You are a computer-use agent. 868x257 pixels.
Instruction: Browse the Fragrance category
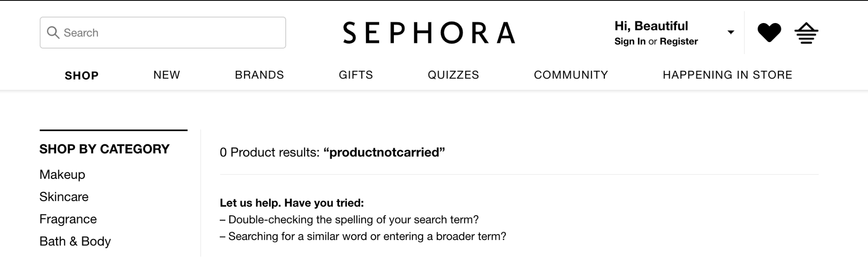point(68,219)
